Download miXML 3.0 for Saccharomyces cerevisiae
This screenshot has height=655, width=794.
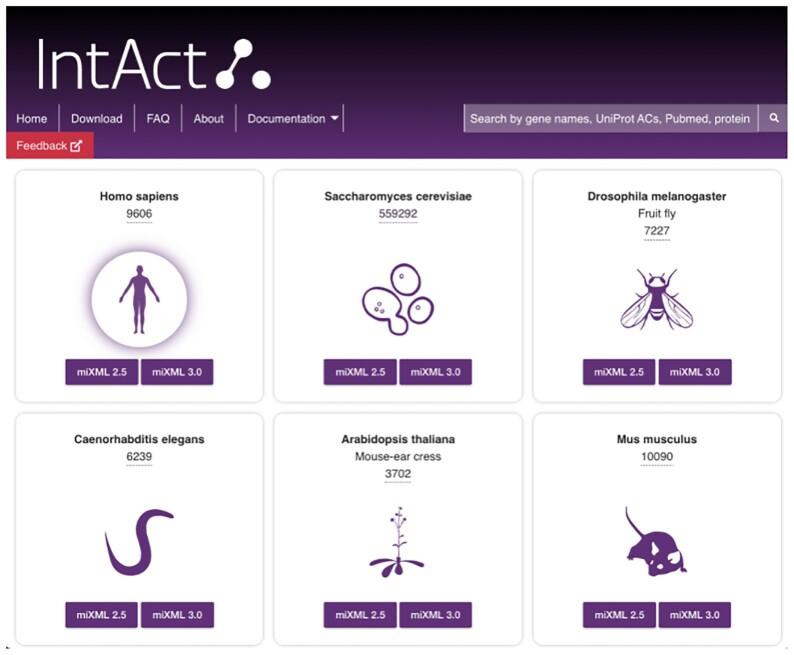click(x=435, y=372)
